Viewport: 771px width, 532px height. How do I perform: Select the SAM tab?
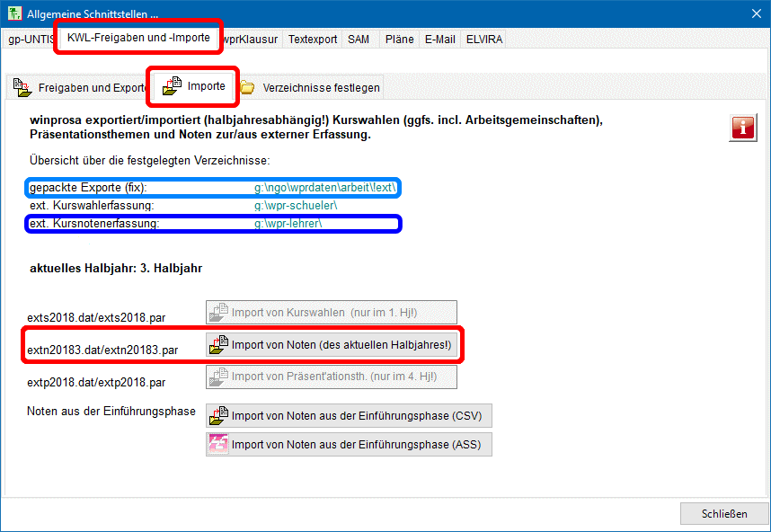click(359, 40)
